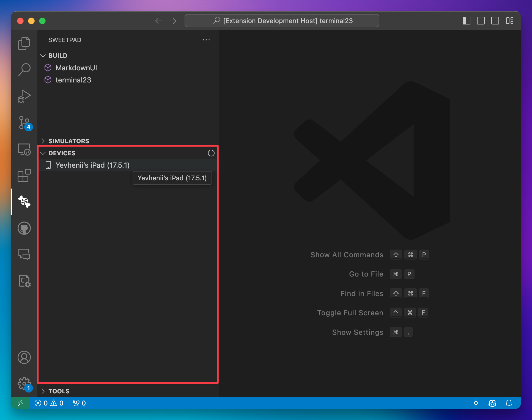The height and width of the screenshot is (420, 532).
Task: Toggle the secondary side bar layout button
Action: click(x=495, y=21)
